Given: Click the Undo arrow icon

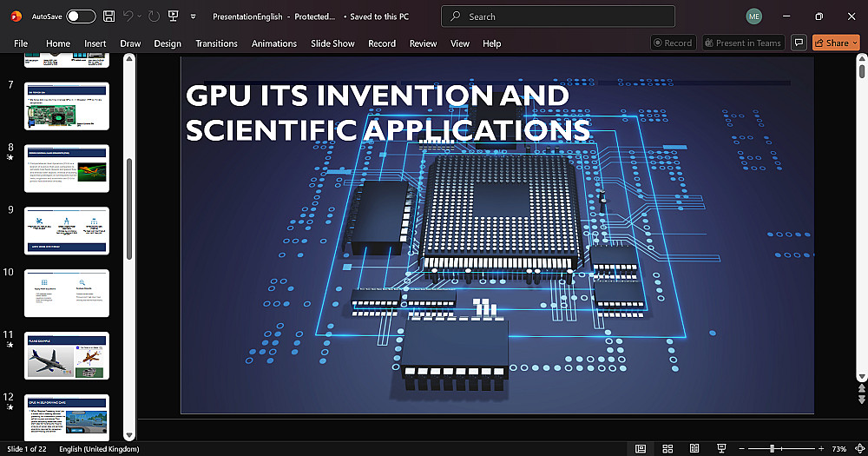Looking at the screenshot, I should pyautogui.click(x=128, y=17).
